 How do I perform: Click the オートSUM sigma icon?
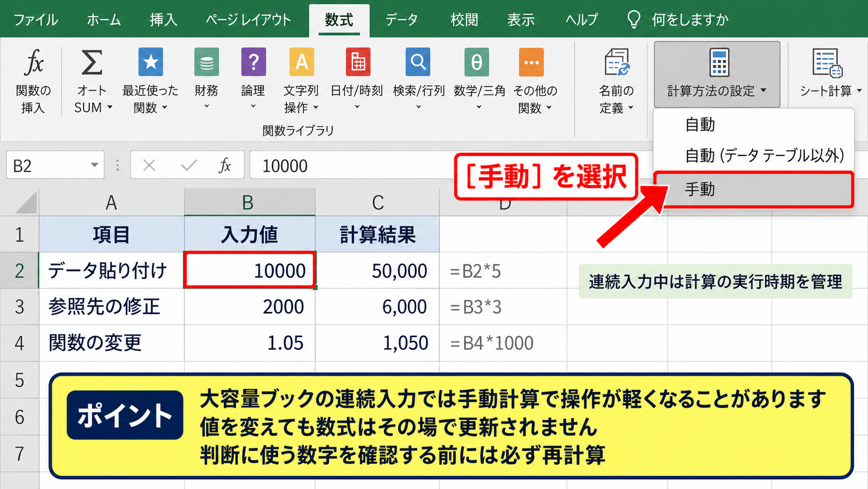pos(92,62)
